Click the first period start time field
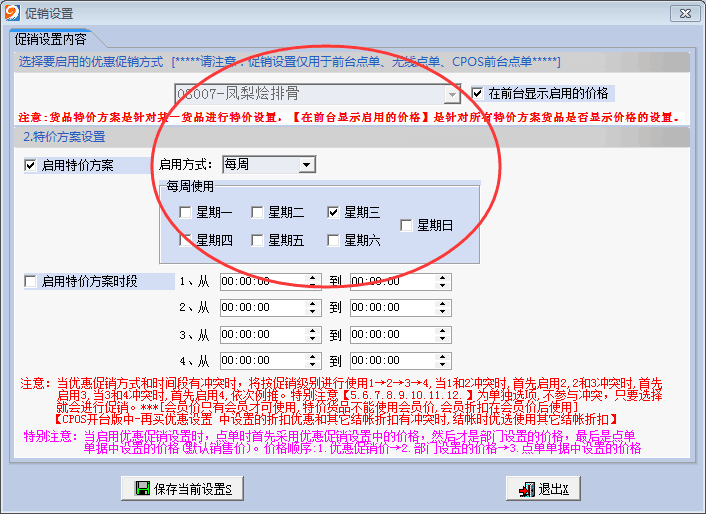 click(x=265, y=282)
